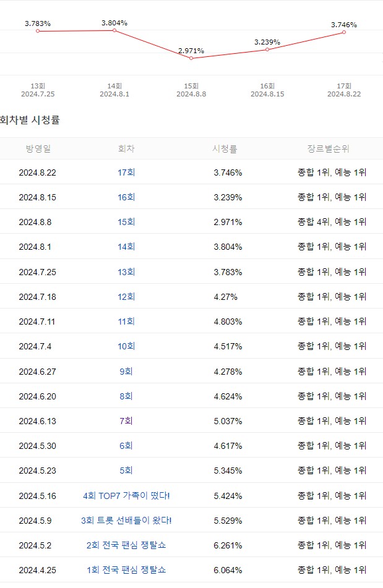The image size is (383, 588).
Task: Click the 15회 2024.8.8 chart axis label
Action: 191,90
